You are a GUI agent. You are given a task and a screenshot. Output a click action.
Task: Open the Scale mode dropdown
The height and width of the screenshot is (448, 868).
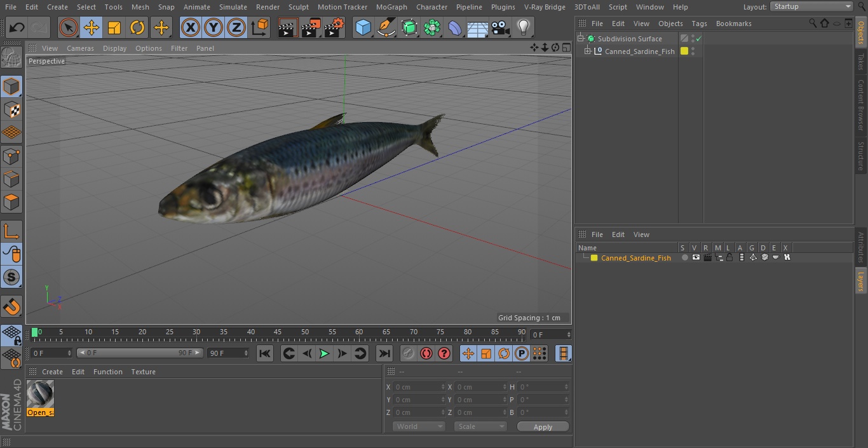coord(480,426)
